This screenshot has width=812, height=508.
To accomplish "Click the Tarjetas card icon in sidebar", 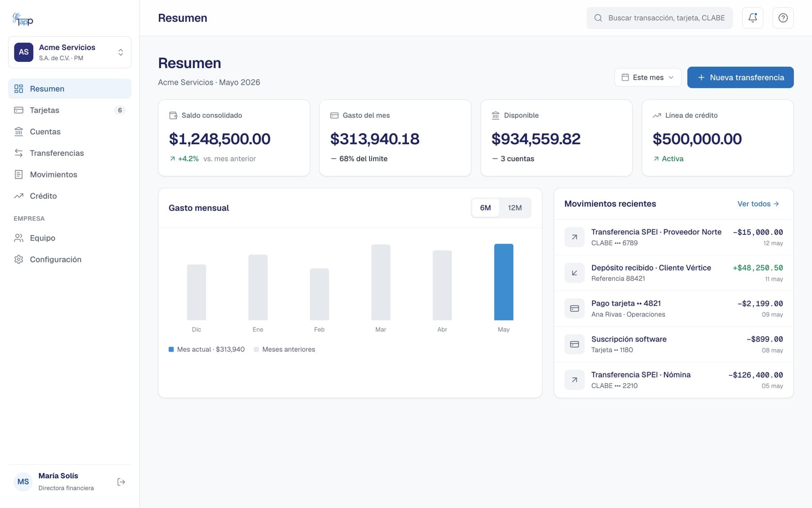I will point(18,110).
